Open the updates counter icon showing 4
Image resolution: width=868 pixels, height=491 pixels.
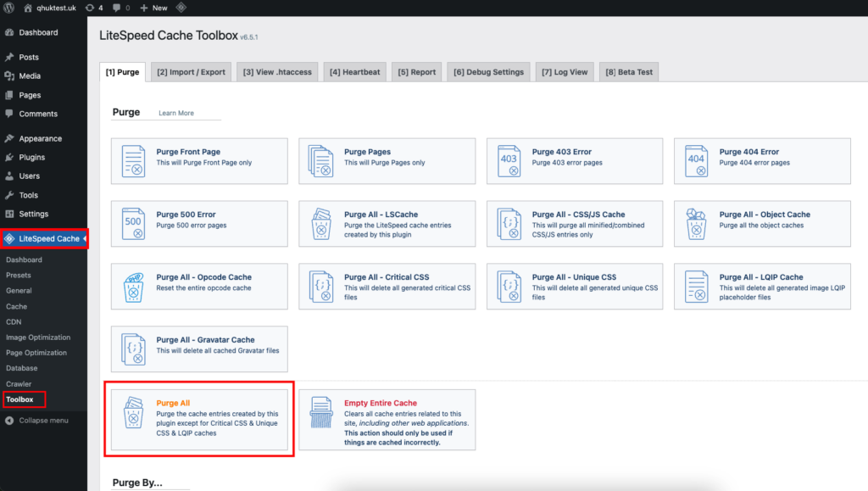tap(93, 8)
